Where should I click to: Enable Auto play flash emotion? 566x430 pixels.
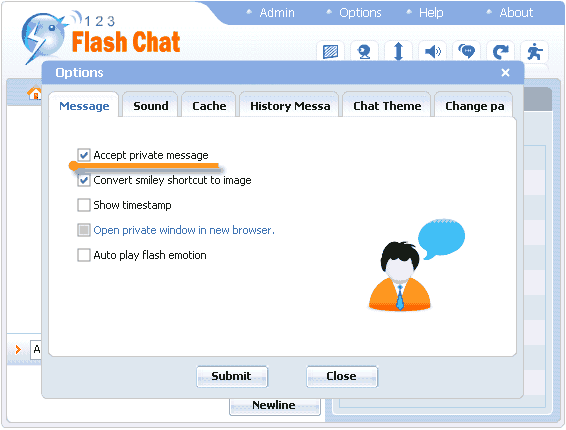[x=84, y=255]
